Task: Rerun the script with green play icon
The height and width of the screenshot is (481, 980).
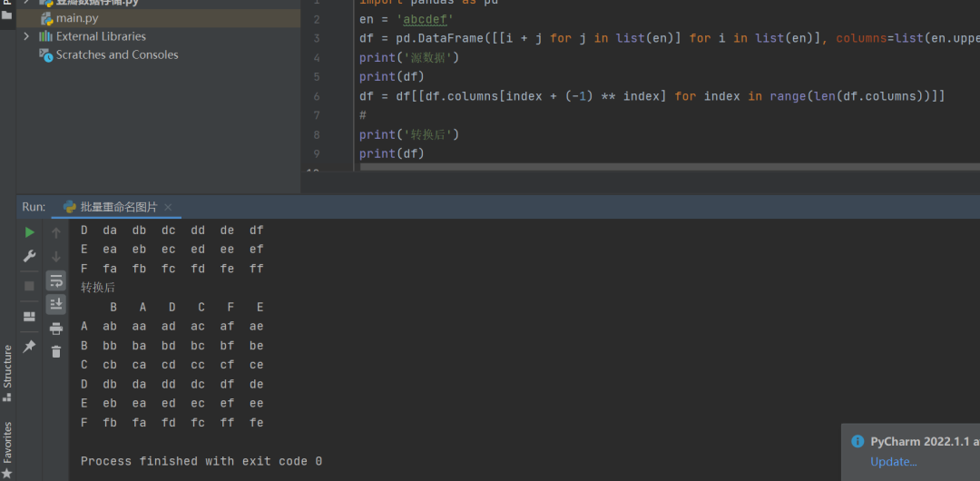Action: 29,232
